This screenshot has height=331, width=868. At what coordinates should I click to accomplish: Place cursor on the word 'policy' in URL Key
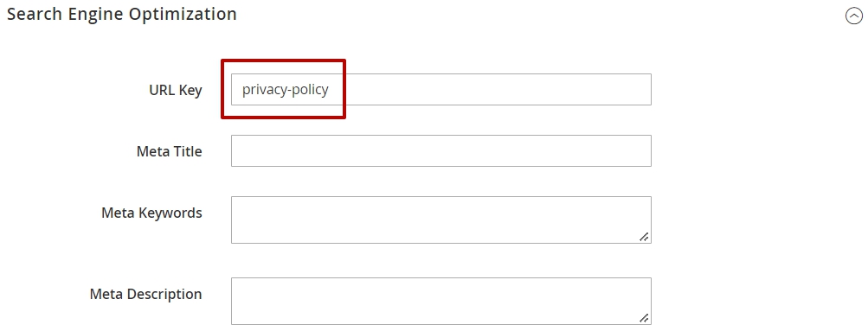tap(308, 90)
